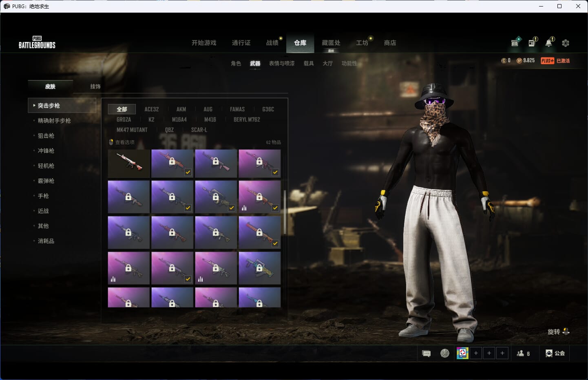
Task: Click the 旋转 rotate character control
Action: [x=558, y=331]
